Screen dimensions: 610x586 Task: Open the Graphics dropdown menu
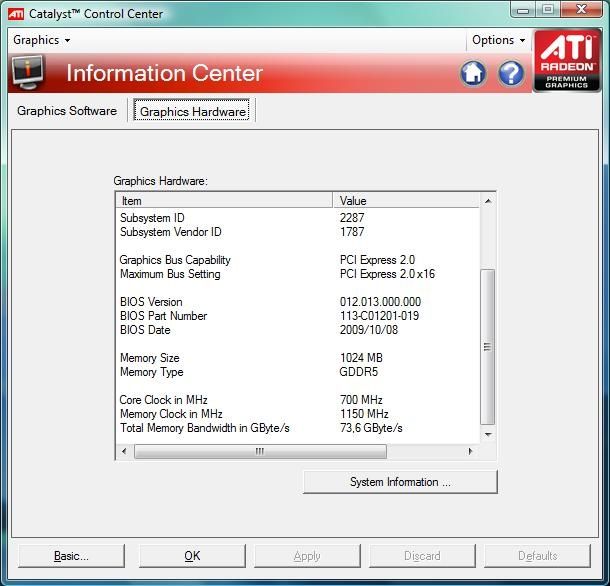tap(41, 40)
